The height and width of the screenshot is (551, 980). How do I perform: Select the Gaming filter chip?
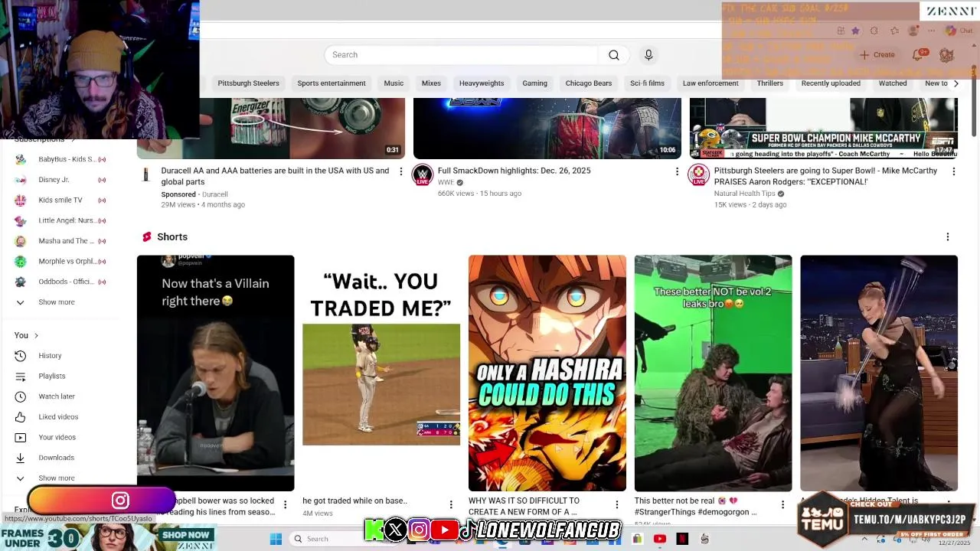[x=534, y=83]
